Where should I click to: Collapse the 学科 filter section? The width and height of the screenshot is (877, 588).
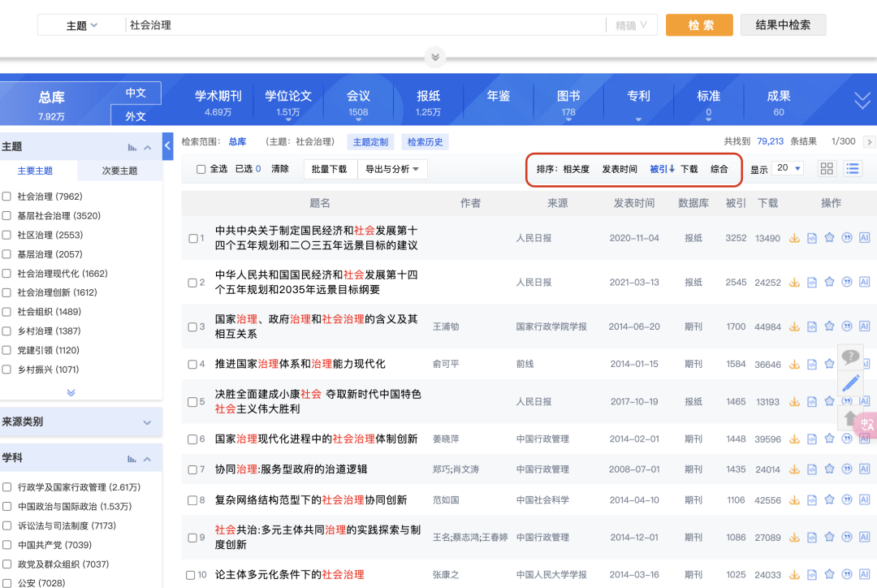click(148, 459)
